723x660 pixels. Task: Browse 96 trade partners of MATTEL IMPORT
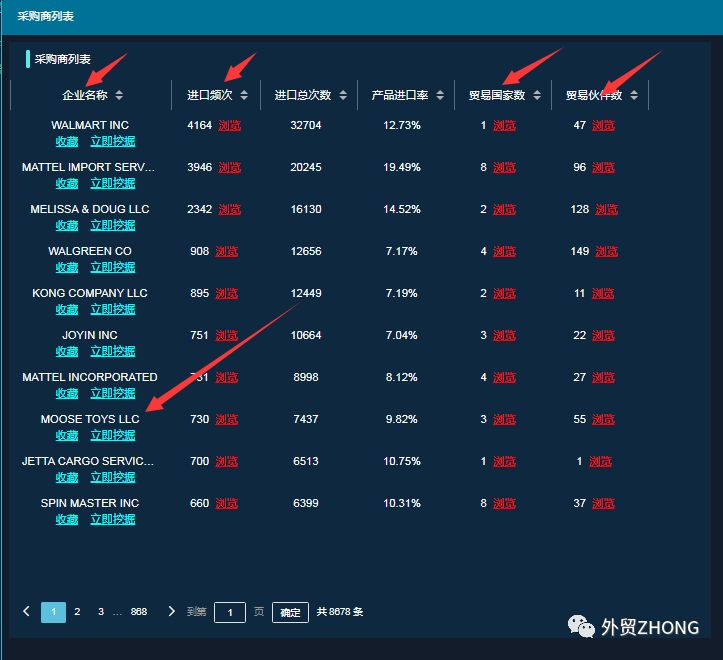click(x=604, y=167)
